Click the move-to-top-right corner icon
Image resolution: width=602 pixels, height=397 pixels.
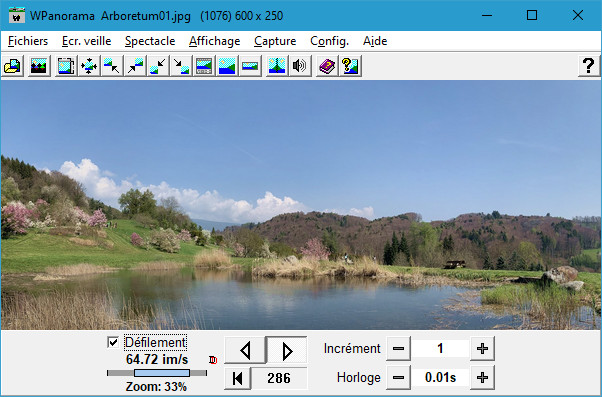135,66
